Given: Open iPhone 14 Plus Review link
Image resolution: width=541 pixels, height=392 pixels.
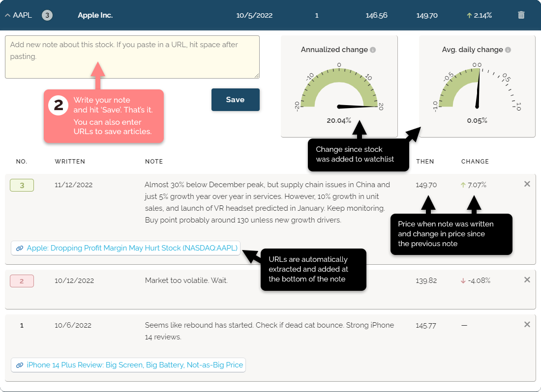Looking at the screenshot, I should coord(135,365).
